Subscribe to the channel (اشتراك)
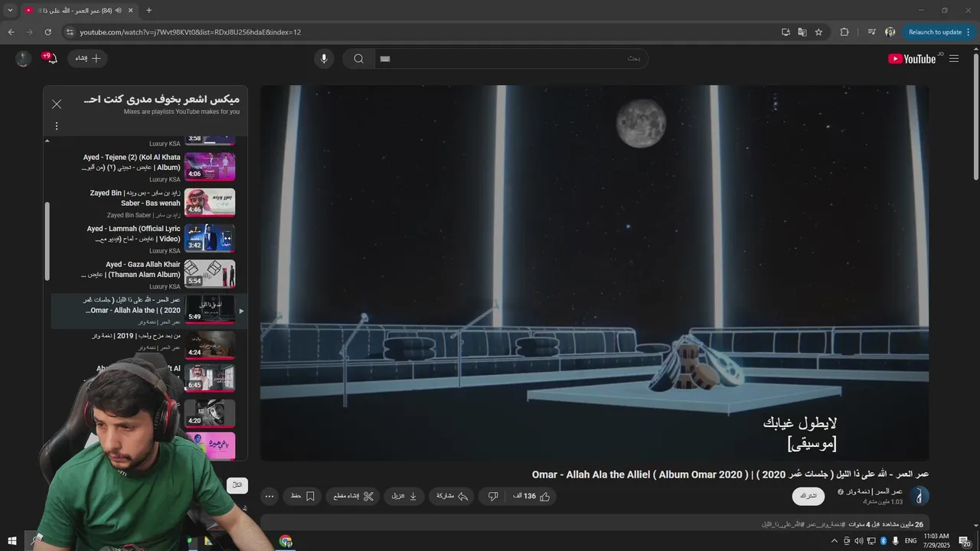This screenshot has width=980, height=551. coord(808,496)
